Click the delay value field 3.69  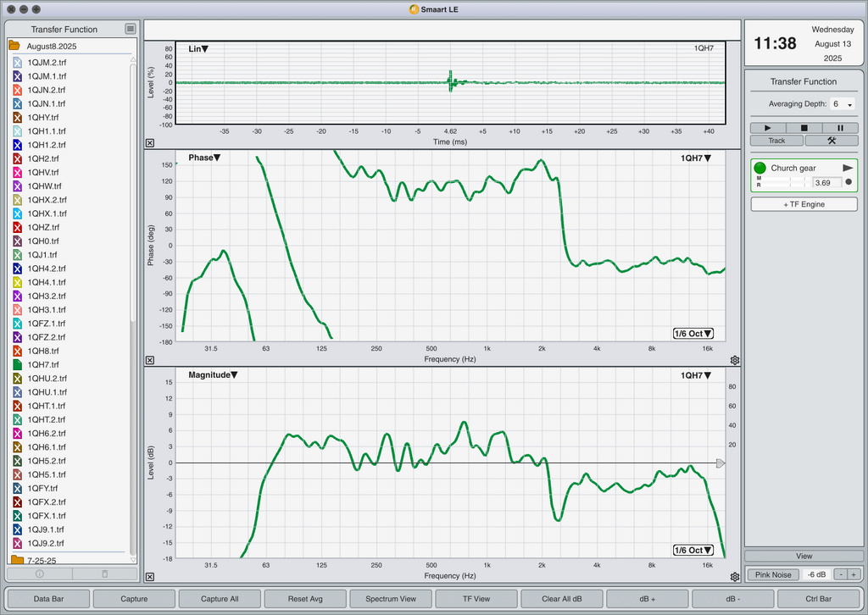826,182
